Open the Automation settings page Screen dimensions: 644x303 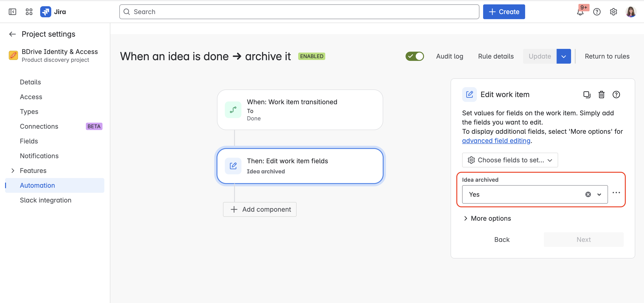click(x=37, y=185)
